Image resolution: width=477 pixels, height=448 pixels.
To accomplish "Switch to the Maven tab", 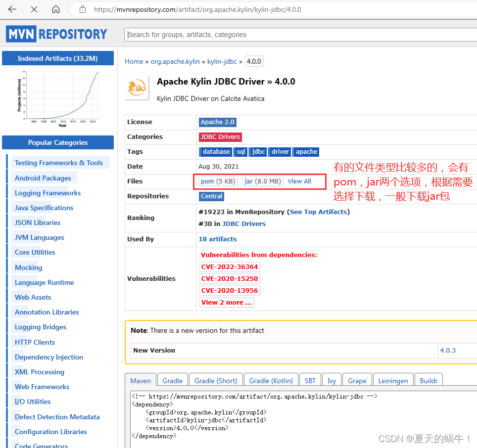I will coord(141,381).
